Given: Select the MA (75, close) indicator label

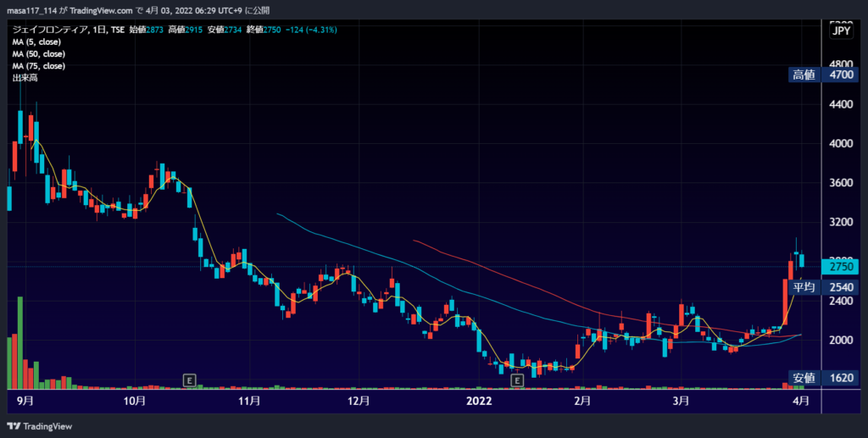Looking at the screenshot, I should click(39, 66).
